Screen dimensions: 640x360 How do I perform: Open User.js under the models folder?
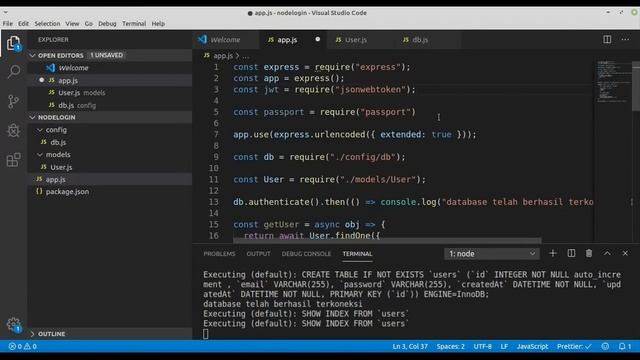110,167
